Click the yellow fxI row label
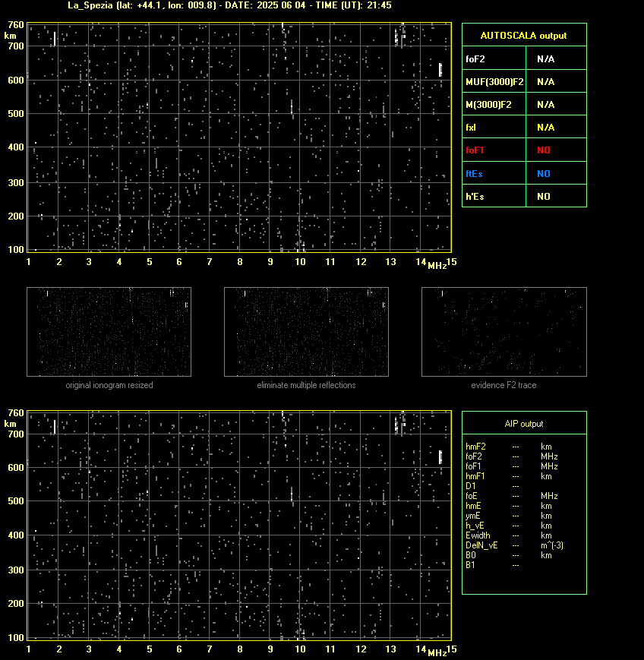644x660 pixels. coord(471,127)
